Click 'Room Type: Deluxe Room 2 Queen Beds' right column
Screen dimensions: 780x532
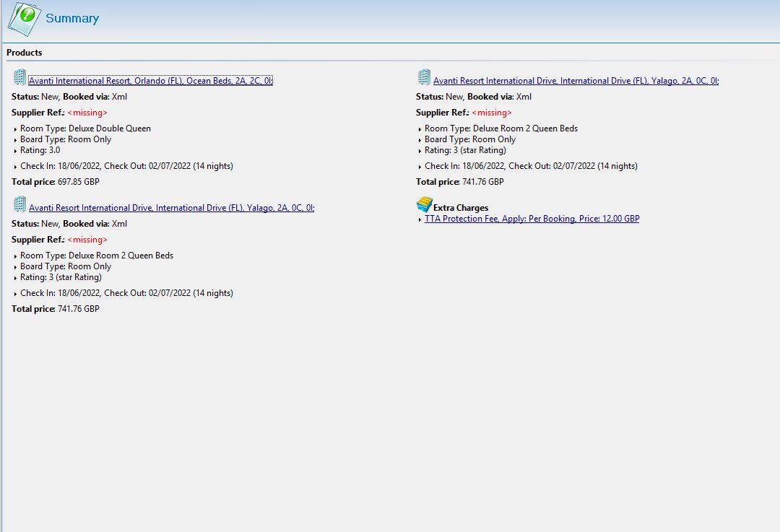coord(501,128)
